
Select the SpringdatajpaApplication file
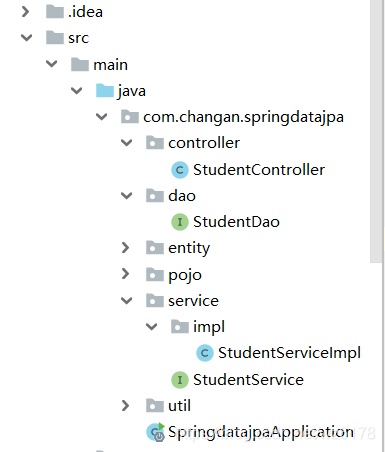[261, 432]
